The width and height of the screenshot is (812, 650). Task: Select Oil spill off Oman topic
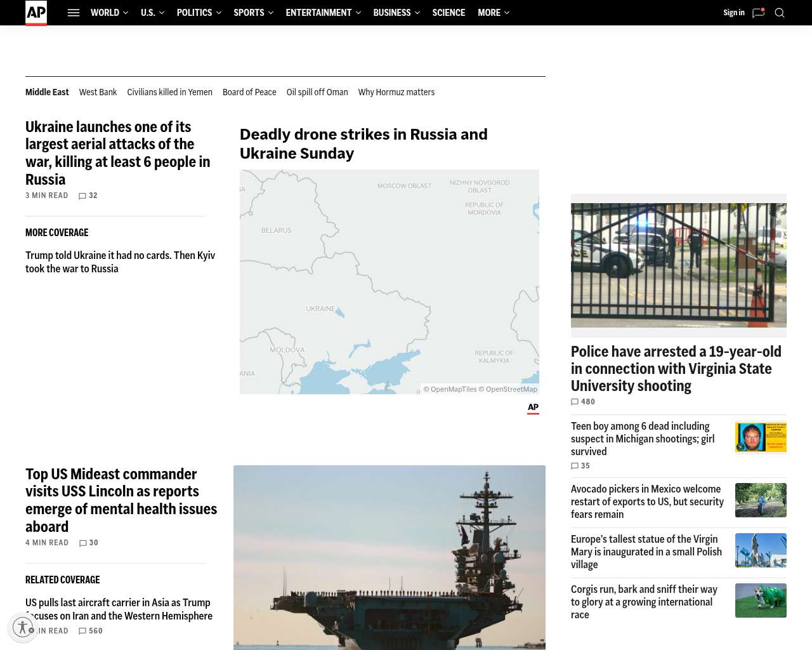tap(317, 92)
